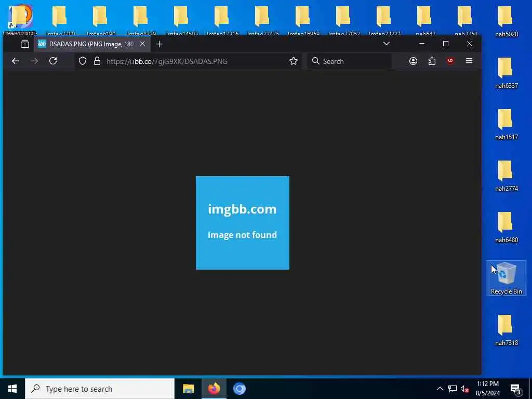Select the nah1517 desktop folder
532x399 pixels.
coord(506,125)
